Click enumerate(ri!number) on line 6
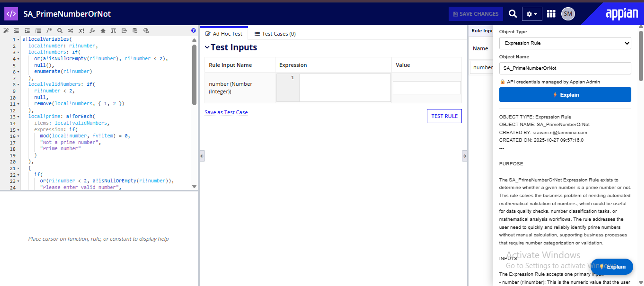The height and width of the screenshot is (286, 644). [63, 71]
